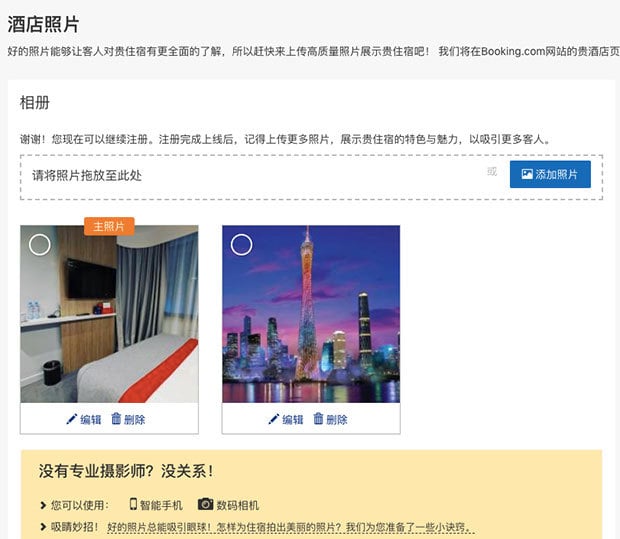This screenshot has height=539, width=620.
Task: Open the hotel room photo thumbnail
Action: click(109, 314)
